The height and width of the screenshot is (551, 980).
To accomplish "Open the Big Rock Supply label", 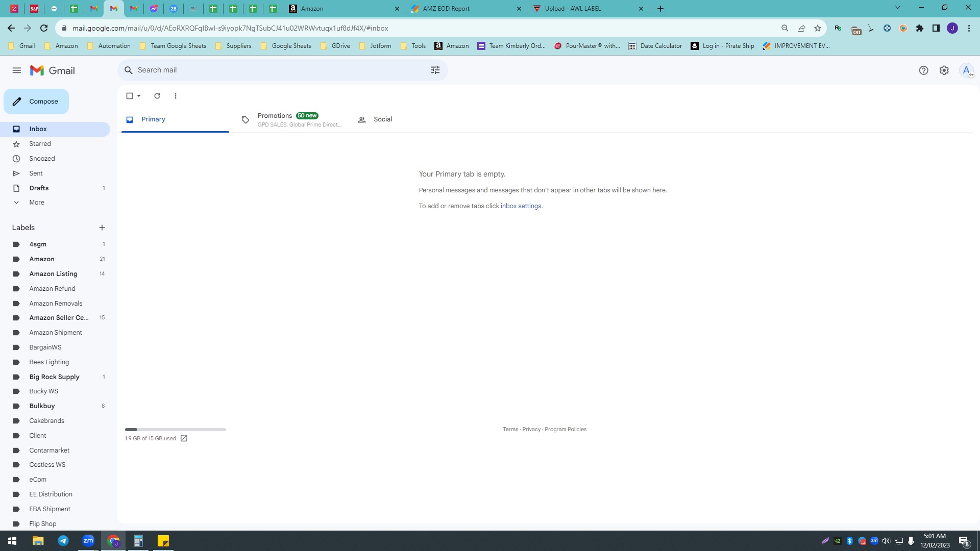I will [55, 377].
